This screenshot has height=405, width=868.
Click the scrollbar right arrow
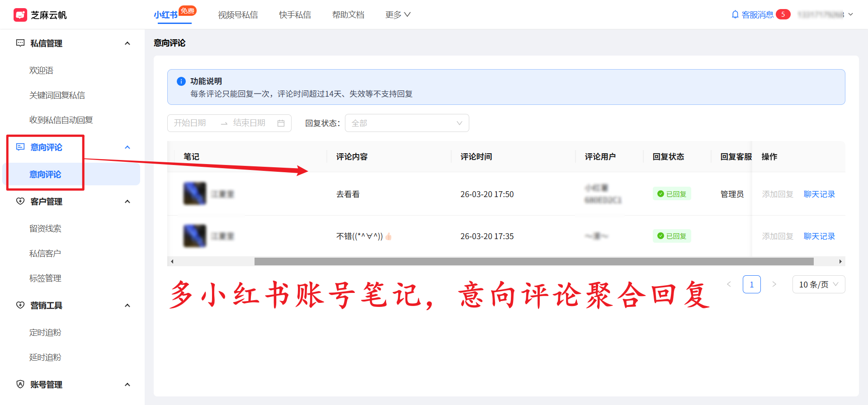[840, 262]
